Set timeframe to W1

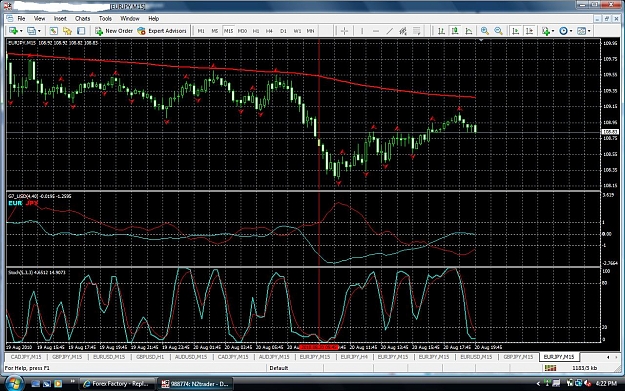[x=297, y=31]
